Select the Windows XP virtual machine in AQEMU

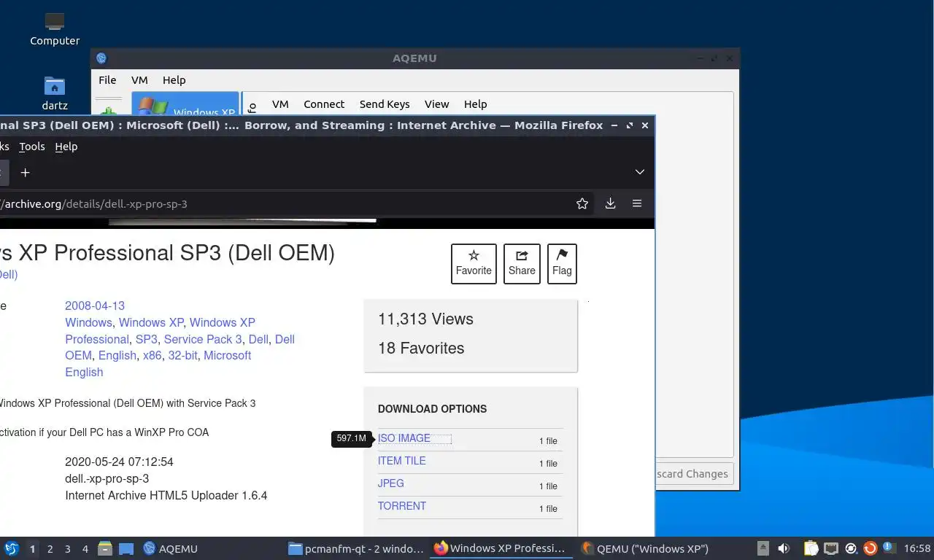(x=185, y=104)
